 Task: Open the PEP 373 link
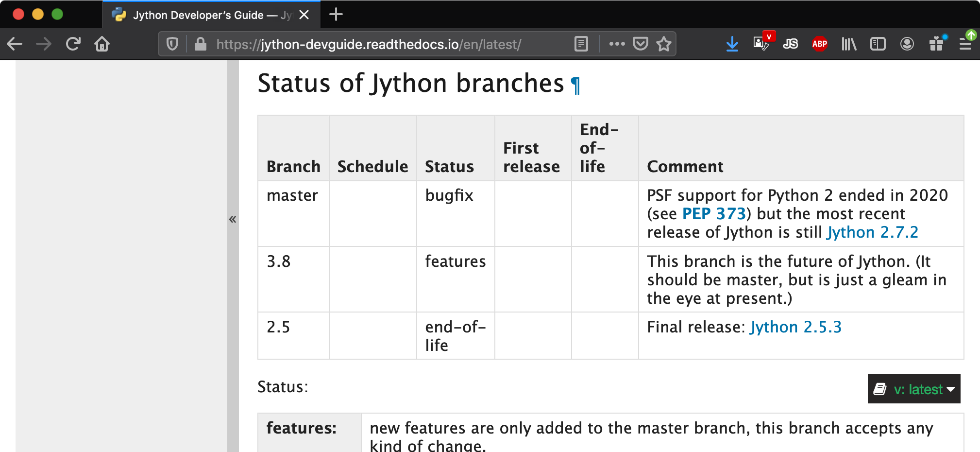point(713,214)
